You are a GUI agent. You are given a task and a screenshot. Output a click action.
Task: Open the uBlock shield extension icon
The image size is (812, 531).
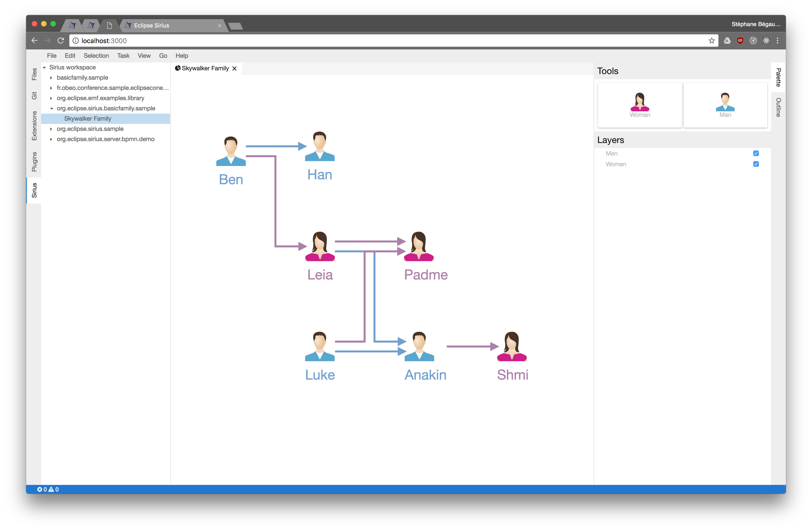click(x=740, y=41)
